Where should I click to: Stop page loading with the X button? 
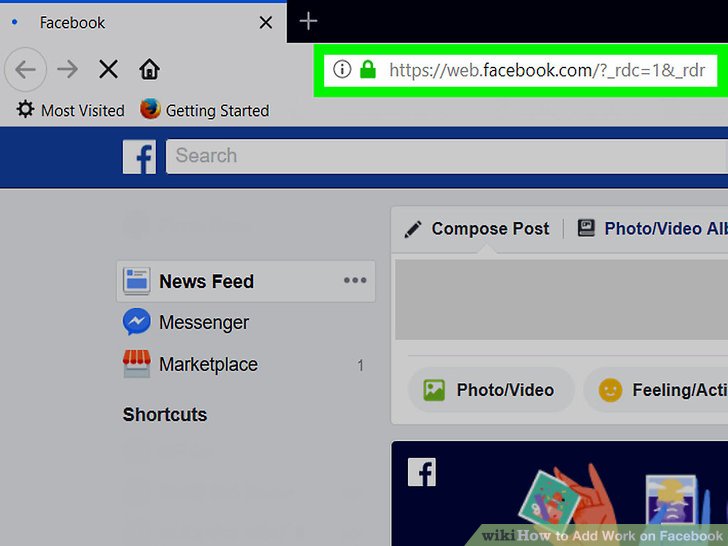(x=108, y=70)
